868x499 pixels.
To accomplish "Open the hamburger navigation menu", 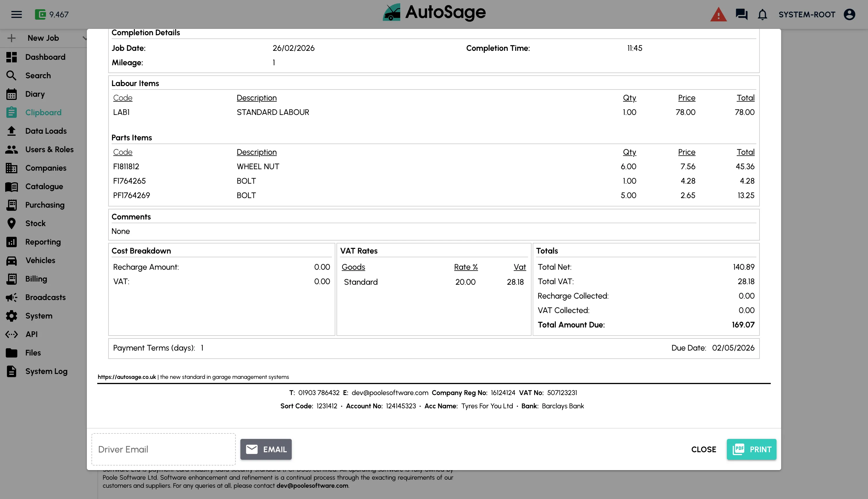I will click(16, 14).
